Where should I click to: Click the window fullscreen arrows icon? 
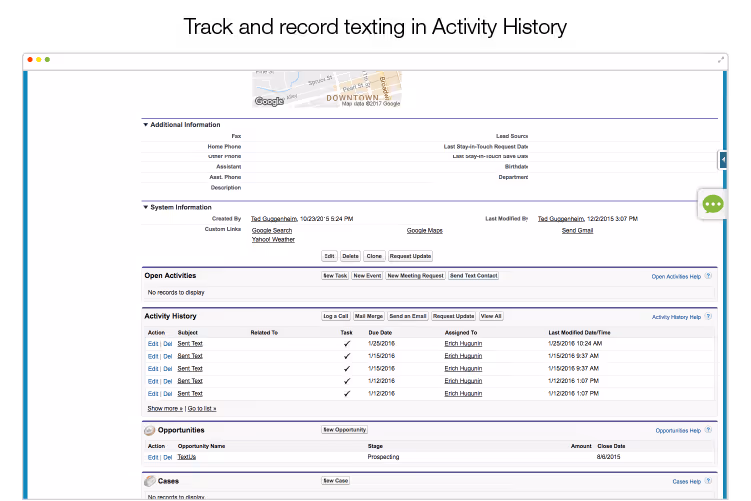[721, 60]
